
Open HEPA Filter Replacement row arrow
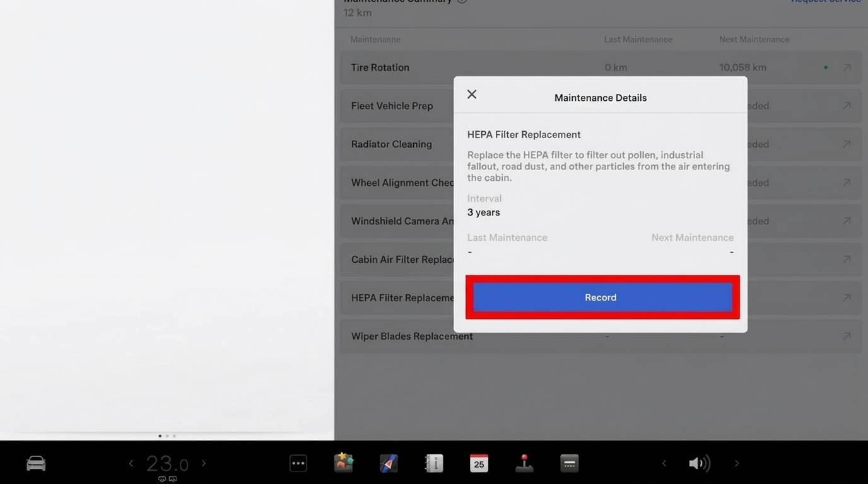pyautogui.click(x=847, y=298)
